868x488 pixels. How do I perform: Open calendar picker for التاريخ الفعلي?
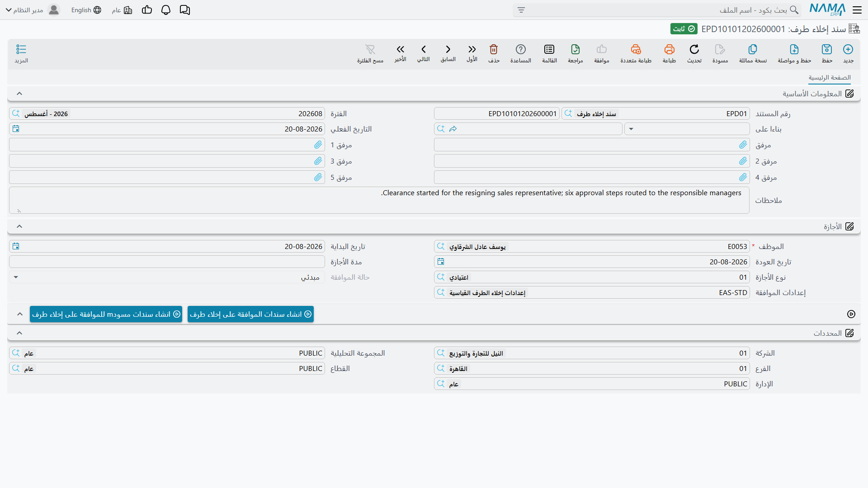point(16,129)
